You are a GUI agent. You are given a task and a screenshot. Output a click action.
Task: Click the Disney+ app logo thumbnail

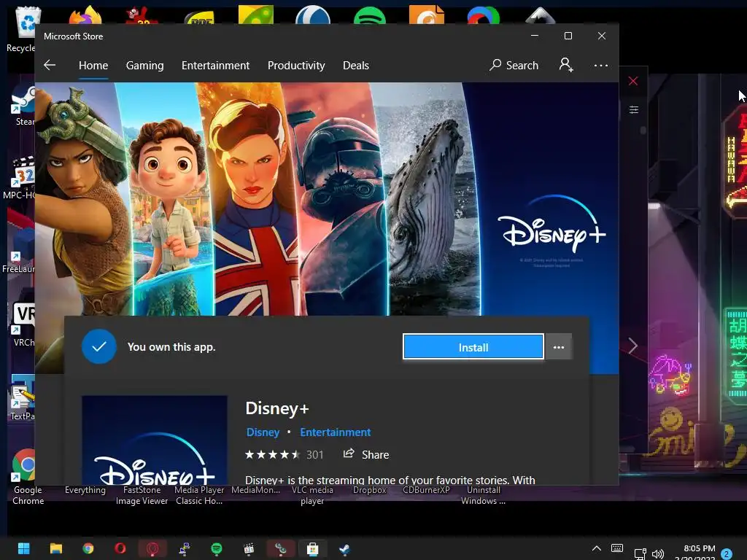click(x=155, y=440)
